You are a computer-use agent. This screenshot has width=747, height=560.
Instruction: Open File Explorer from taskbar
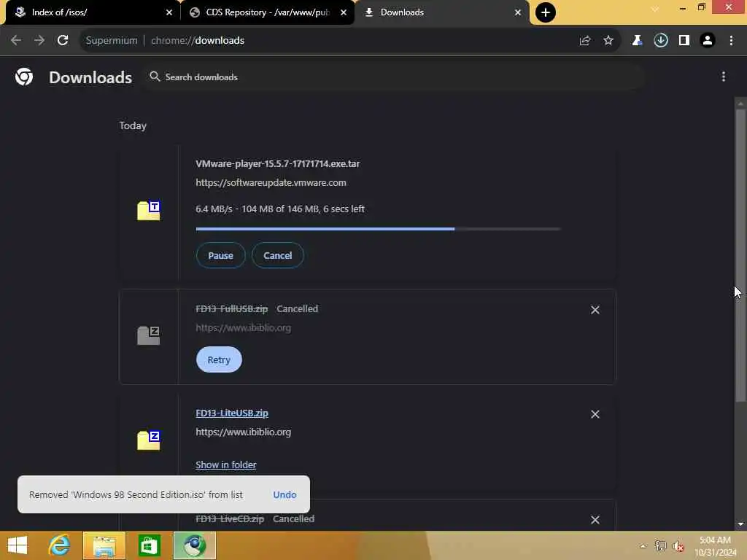(x=104, y=545)
